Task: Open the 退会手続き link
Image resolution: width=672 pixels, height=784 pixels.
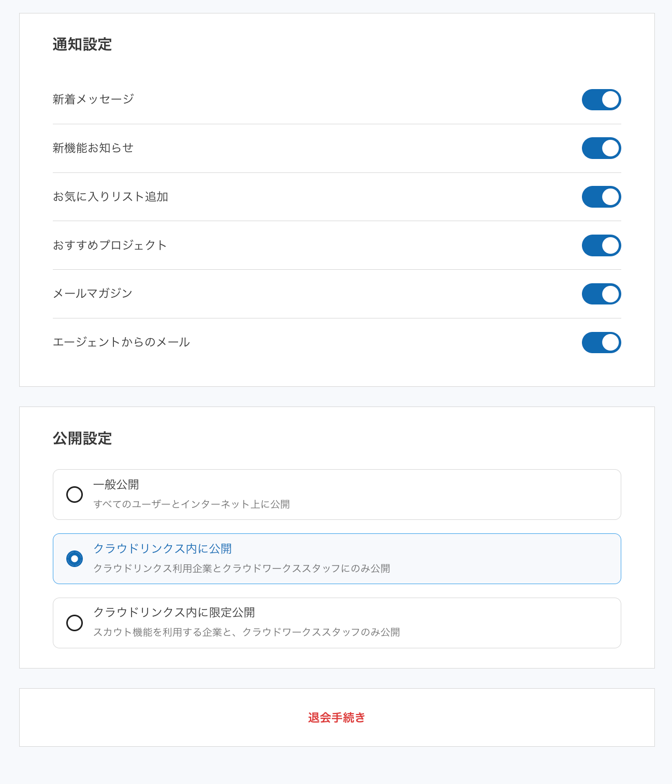Action: point(337,718)
